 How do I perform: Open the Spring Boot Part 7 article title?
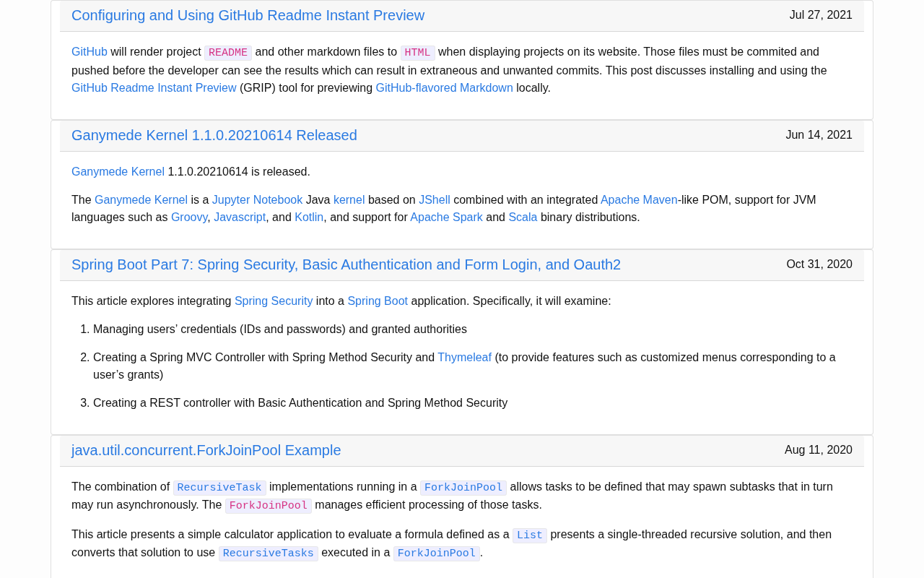tap(346, 264)
